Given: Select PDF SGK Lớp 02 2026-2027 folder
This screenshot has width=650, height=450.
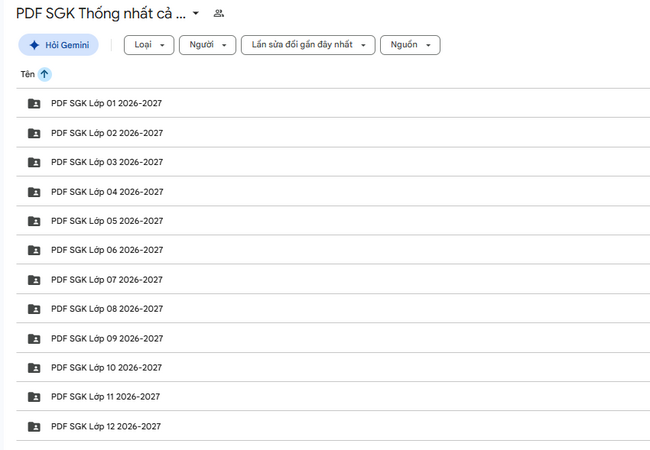Looking at the screenshot, I should [x=333, y=133].
